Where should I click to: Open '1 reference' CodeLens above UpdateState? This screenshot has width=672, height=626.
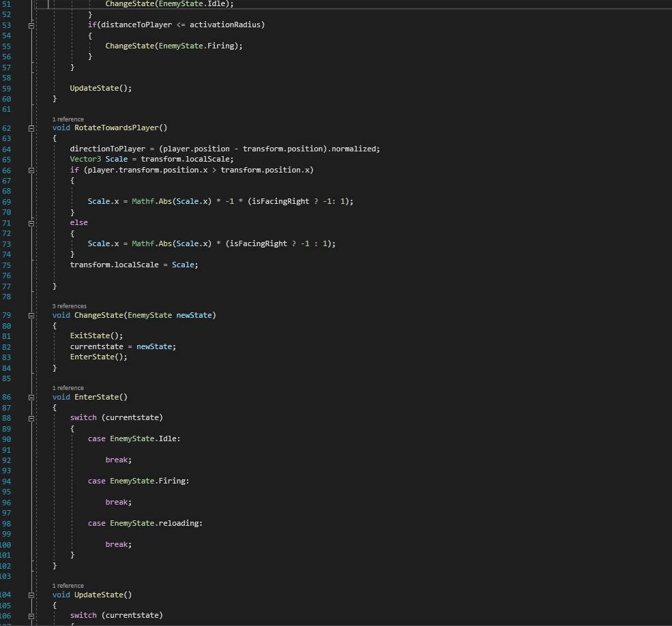click(68, 586)
